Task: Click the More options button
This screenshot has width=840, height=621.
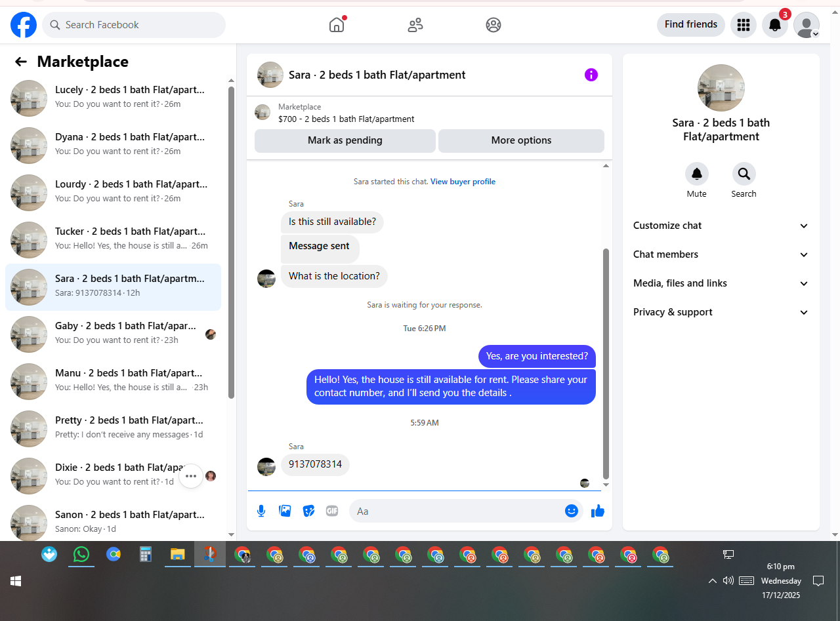Action: (x=521, y=140)
